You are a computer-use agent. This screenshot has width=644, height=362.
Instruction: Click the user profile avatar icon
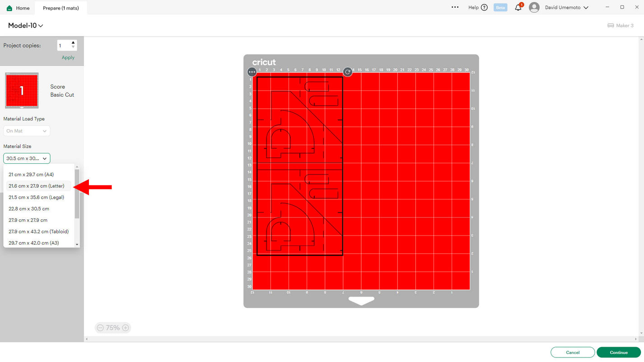tap(534, 8)
